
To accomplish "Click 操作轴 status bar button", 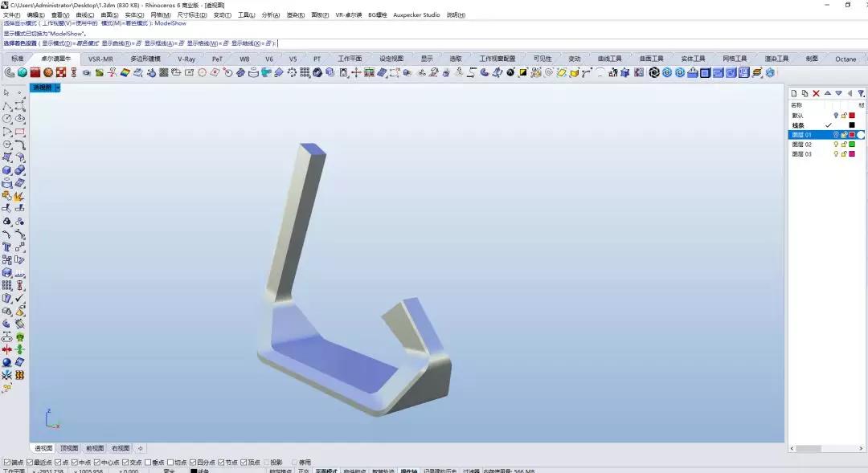I will [x=408, y=471].
